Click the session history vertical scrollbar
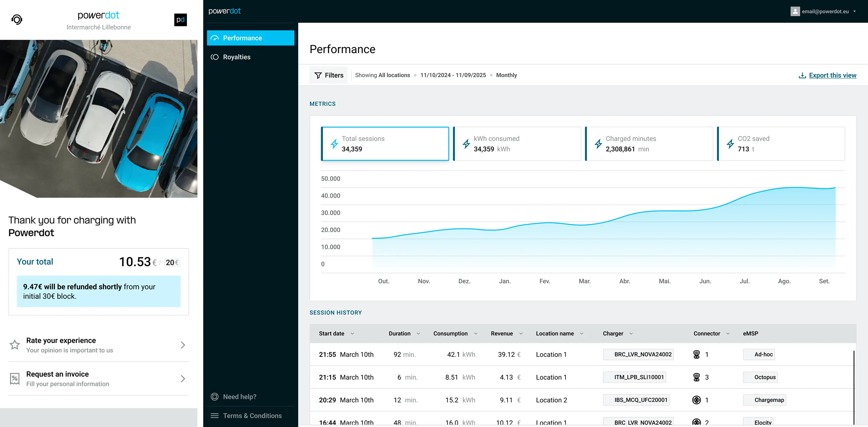Image resolution: width=868 pixels, height=427 pixels. tap(854, 387)
